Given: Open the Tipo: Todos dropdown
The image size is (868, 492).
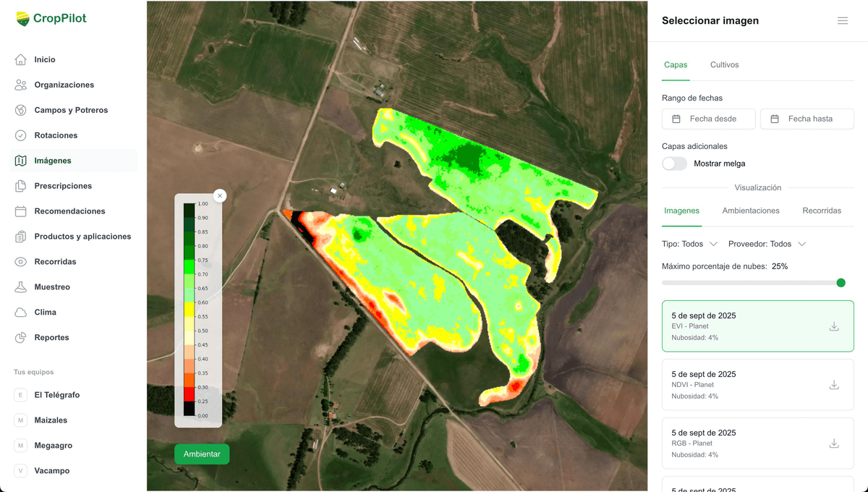Looking at the screenshot, I should tap(687, 244).
